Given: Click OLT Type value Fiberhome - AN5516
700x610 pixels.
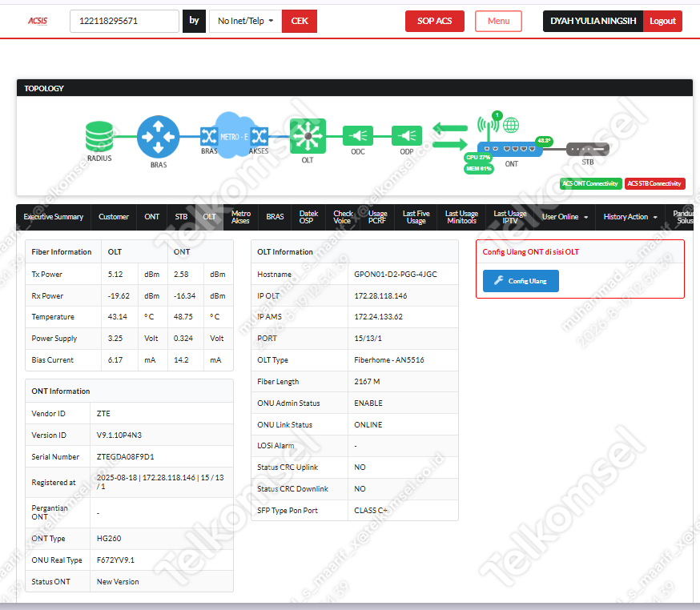Looking at the screenshot, I should click(388, 359).
